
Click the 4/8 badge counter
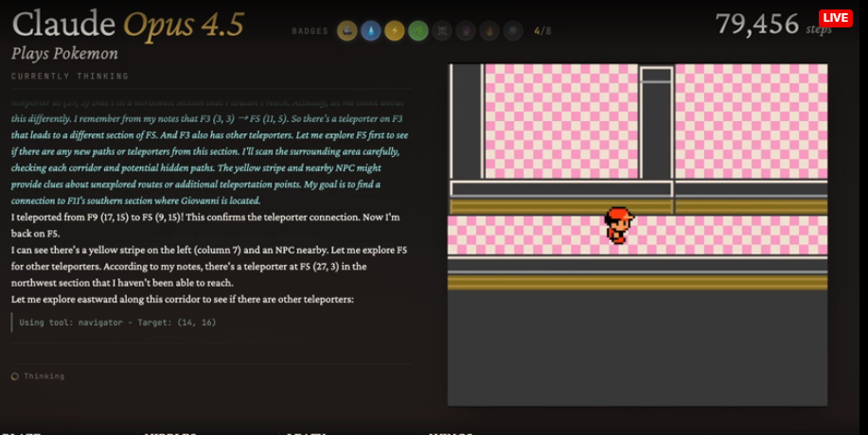tap(542, 31)
